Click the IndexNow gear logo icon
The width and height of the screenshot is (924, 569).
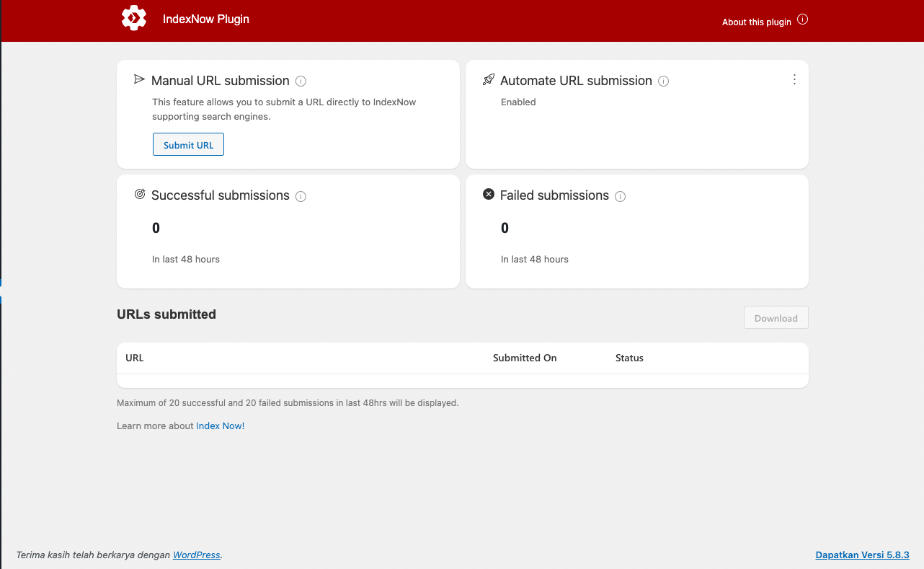pos(134,18)
